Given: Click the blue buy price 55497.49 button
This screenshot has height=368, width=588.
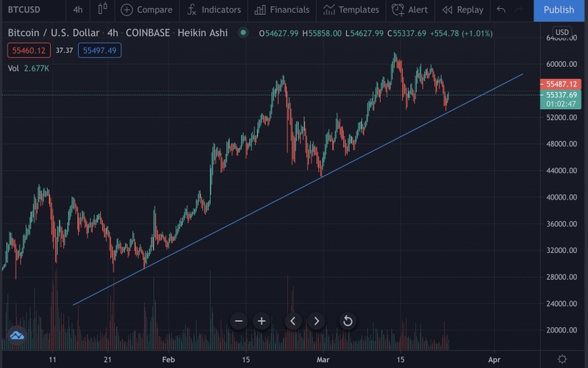Looking at the screenshot, I should 101,50.
